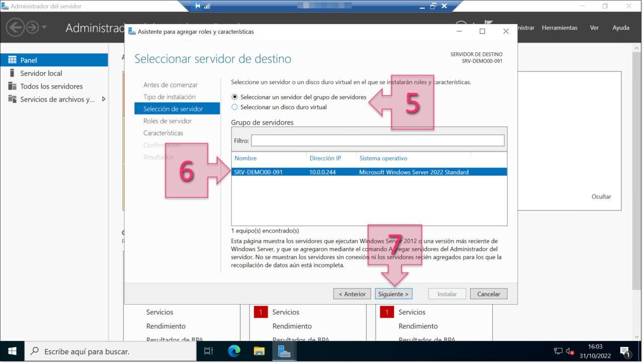Click the Siguiente button
Viewport: 644px width, 364px height.
pyautogui.click(x=393, y=294)
